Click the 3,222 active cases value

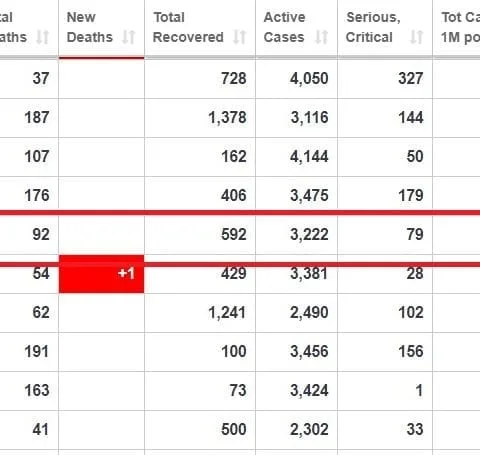(x=309, y=234)
